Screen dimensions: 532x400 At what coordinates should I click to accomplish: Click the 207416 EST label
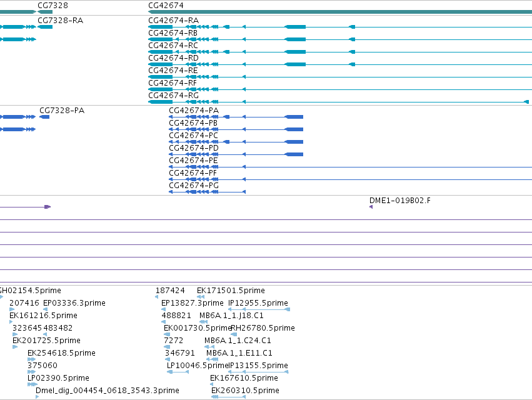tap(24, 303)
